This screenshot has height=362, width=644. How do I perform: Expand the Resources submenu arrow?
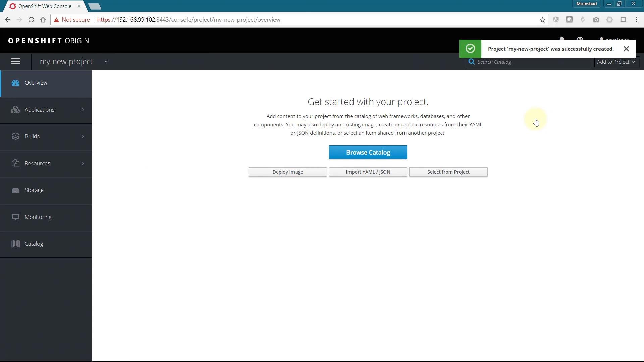[83, 164]
